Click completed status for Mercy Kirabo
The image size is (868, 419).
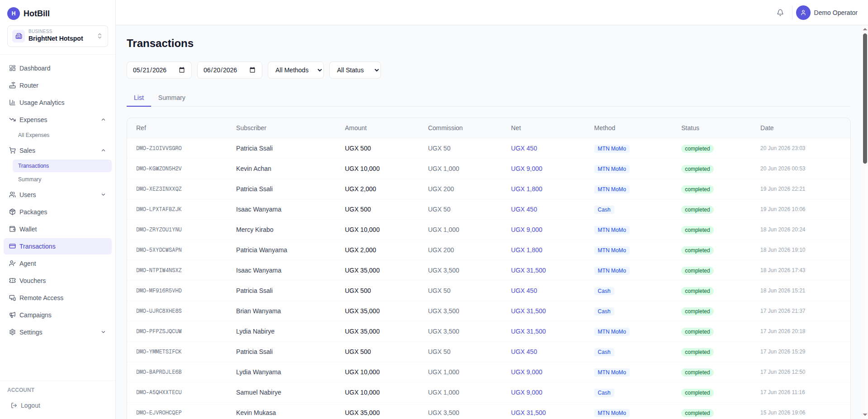[x=697, y=230]
